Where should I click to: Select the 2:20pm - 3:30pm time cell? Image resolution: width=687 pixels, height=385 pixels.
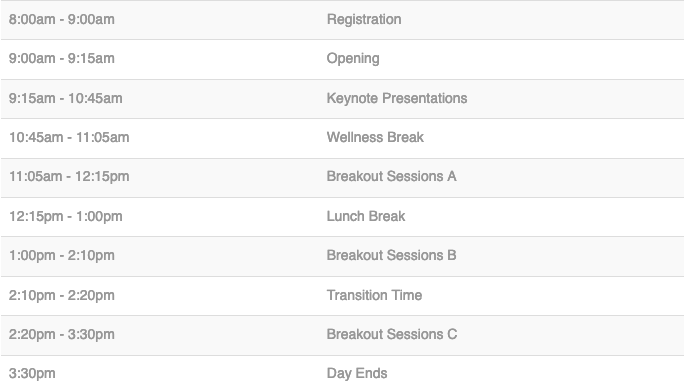pos(62,335)
